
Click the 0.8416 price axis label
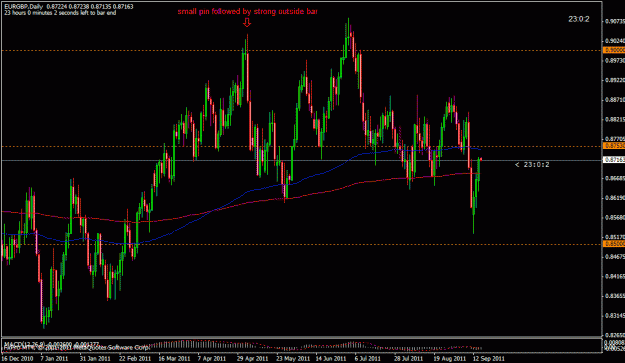pyautogui.click(x=615, y=276)
